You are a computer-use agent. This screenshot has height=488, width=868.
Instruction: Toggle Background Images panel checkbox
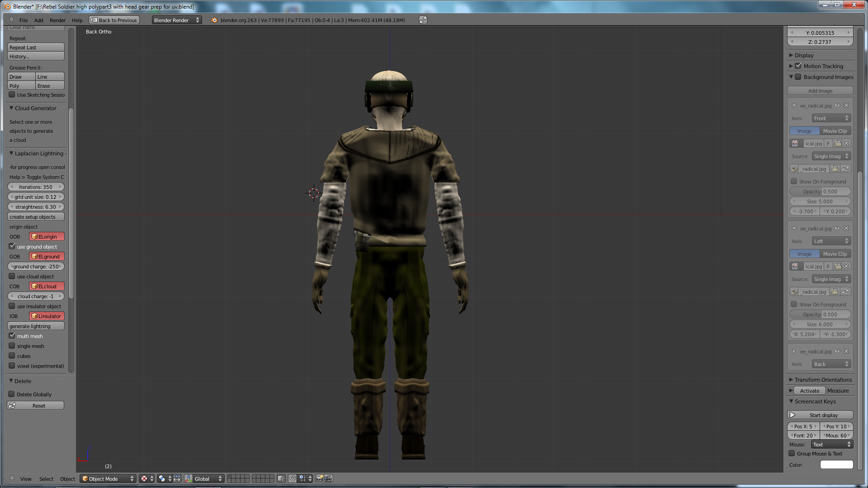click(798, 77)
